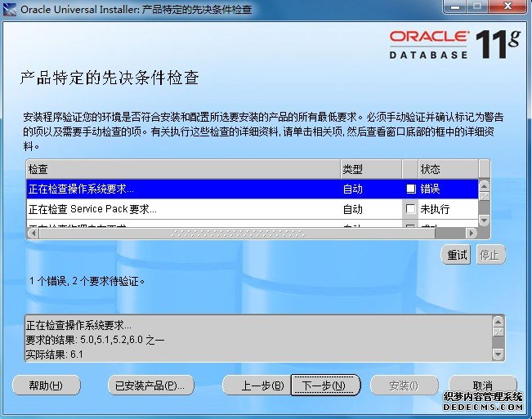Click the 重试 retry button
The image size is (532, 419).
coord(456,255)
